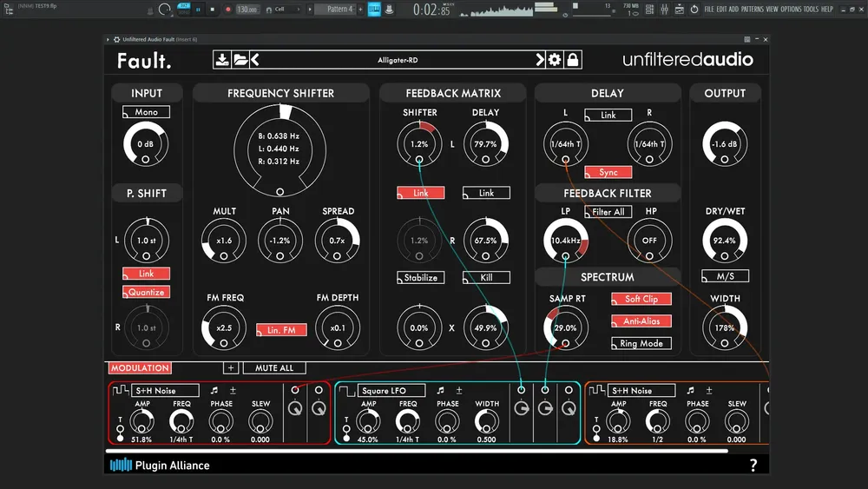Click the modulation panel horizontal scrollbar
The width and height of the screenshot is (868, 489).
[x=417, y=451]
